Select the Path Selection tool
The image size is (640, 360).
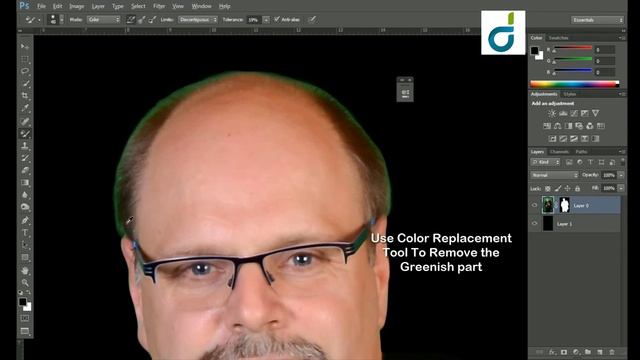[24, 245]
